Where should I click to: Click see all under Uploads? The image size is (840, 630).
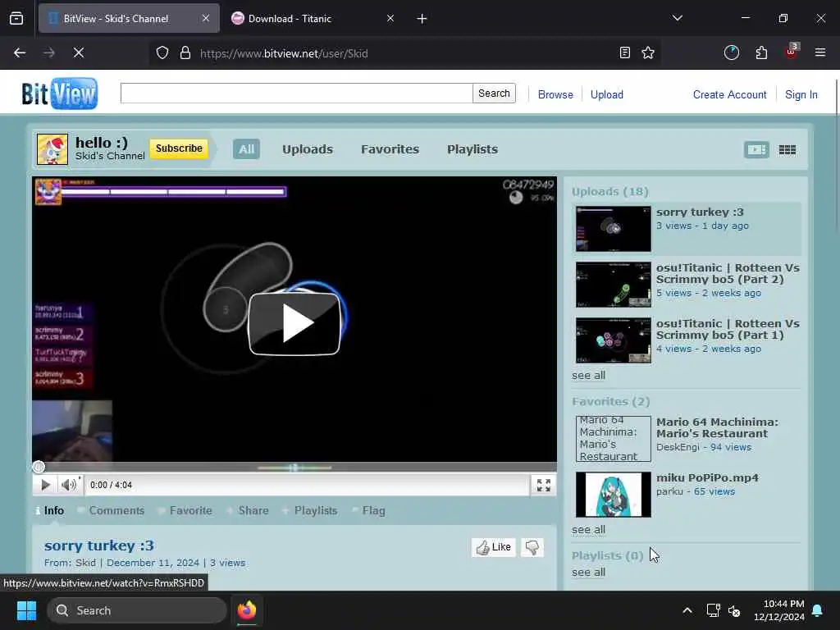click(x=588, y=376)
